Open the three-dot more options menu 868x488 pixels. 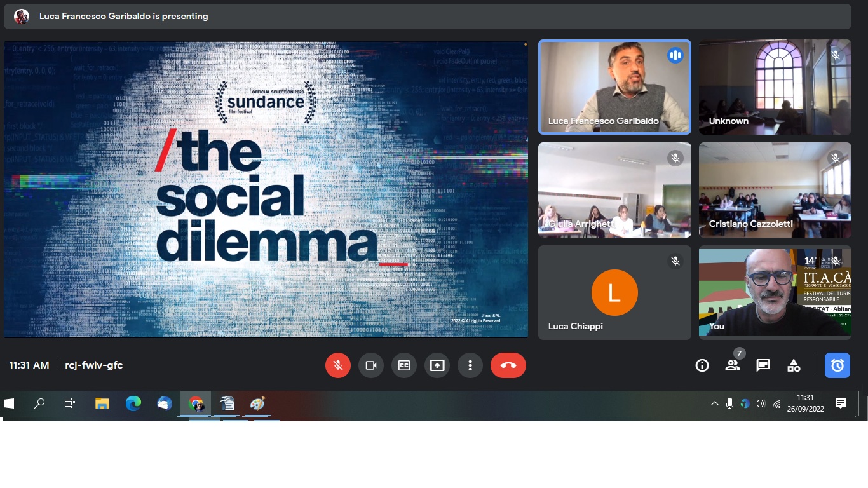point(470,365)
